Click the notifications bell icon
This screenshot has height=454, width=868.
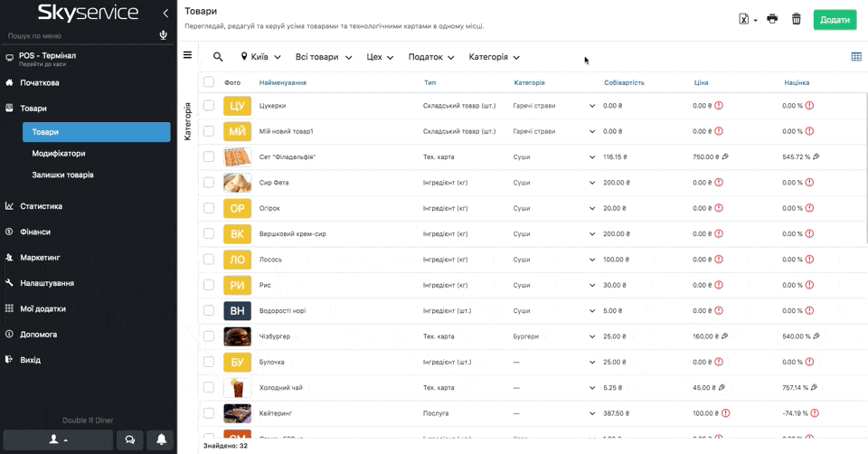pos(162,440)
